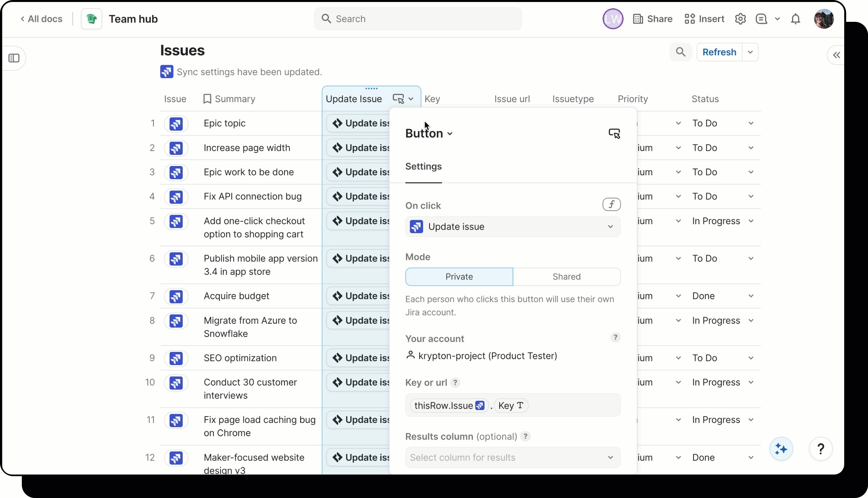Select Private mode
The width and height of the screenshot is (868, 498).
(459, 276)
